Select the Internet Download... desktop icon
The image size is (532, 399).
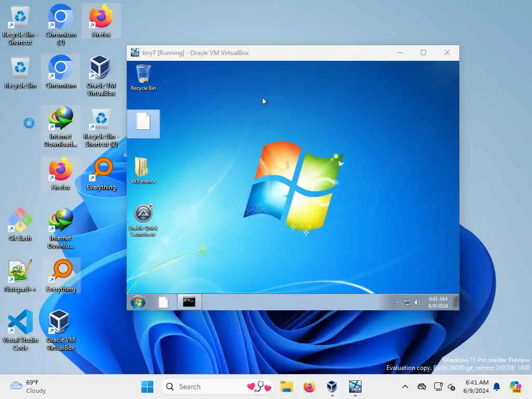[x=61, y=127]
